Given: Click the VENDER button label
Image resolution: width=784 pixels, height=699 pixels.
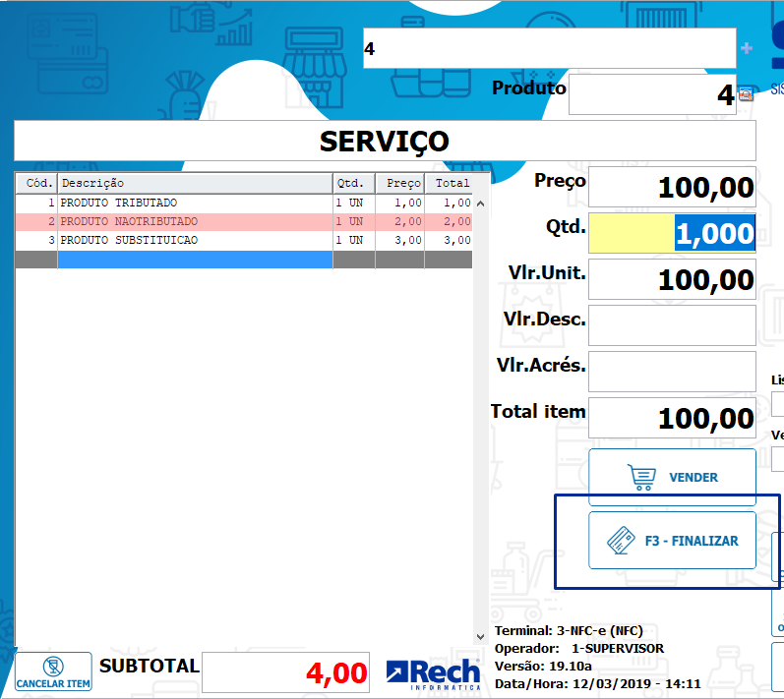Looking at the screenshot, I should (x=694, y=477).
